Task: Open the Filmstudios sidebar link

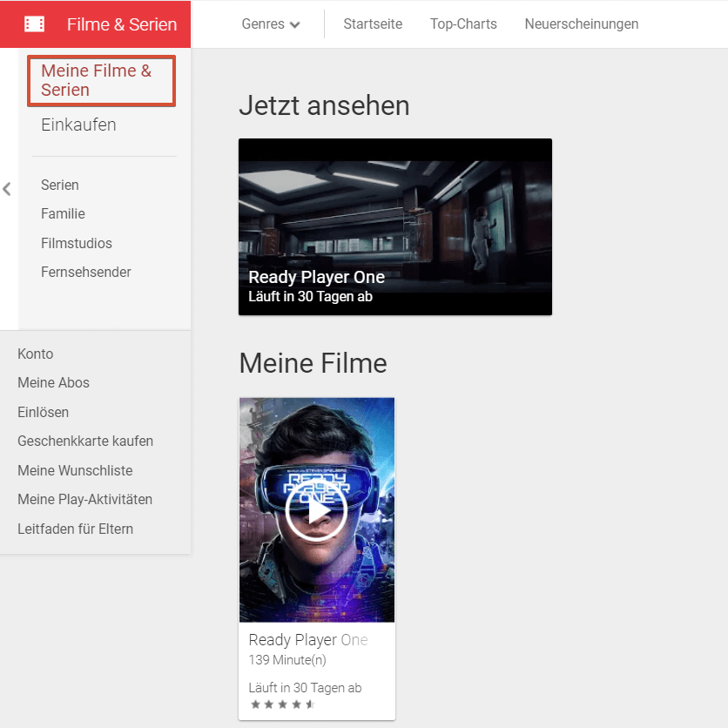Action: 77,243
